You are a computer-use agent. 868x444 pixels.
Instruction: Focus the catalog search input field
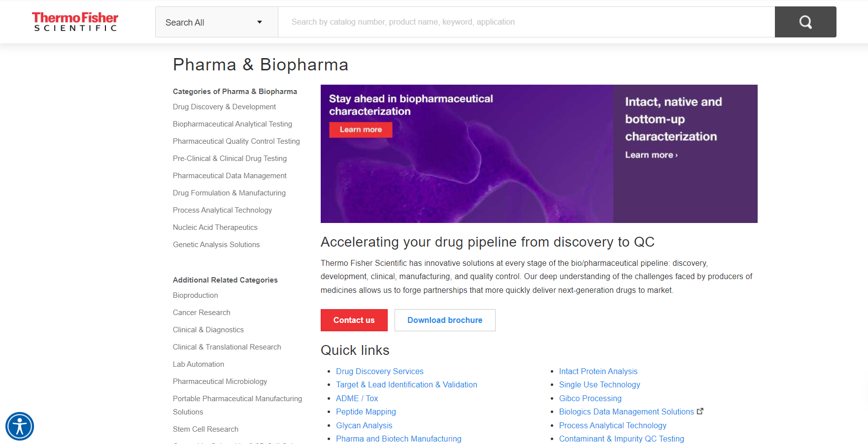click(x=526, y=22)
